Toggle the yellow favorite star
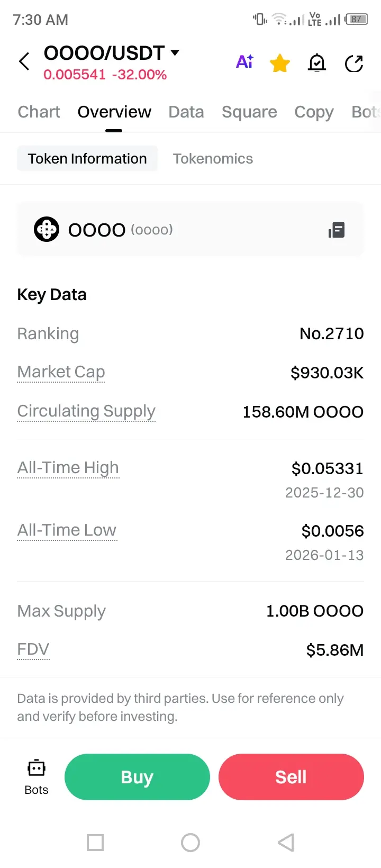This screenshot has height=868, width=381. click(x=279, y=64)
